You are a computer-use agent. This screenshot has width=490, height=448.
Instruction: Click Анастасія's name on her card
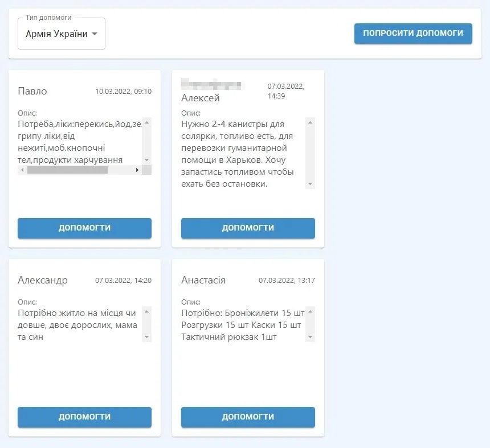[202, 280]
